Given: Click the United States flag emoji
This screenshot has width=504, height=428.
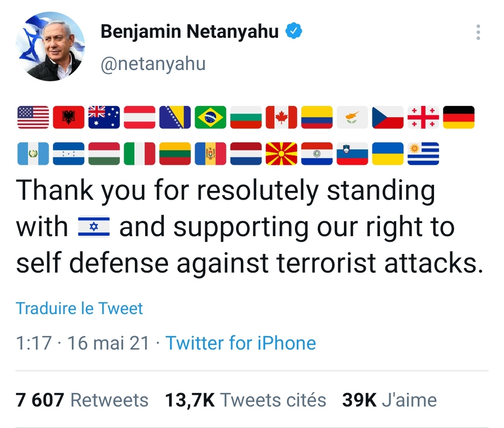Looking at the screenshot, I should pyautogui.click(x=33, y=117).
